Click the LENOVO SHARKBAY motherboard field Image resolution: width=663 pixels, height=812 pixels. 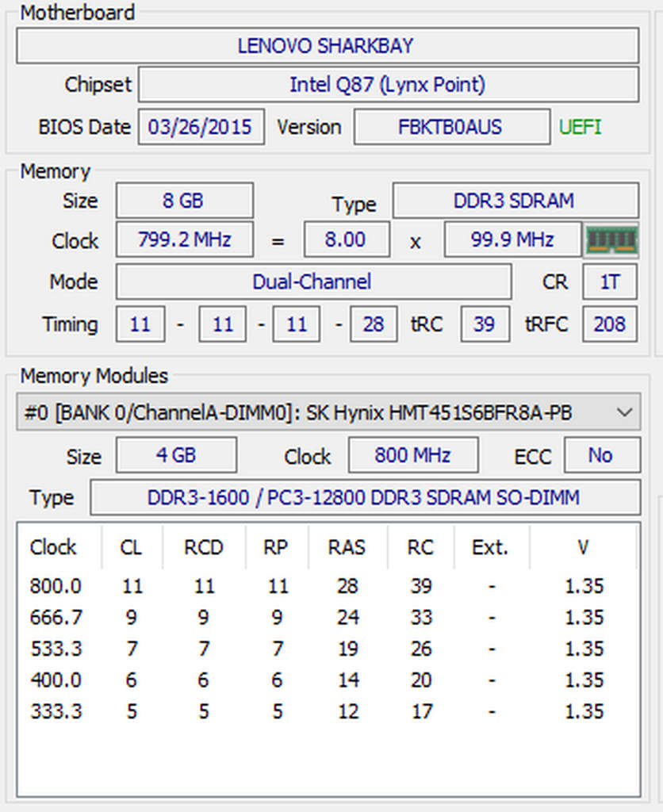click(x=327, y=46)
